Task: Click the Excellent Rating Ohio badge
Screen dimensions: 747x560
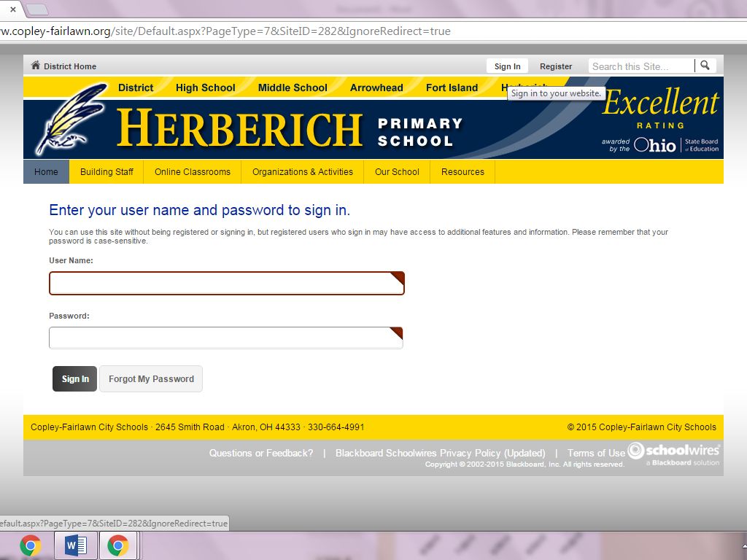Action: click(x=660, y=119)
